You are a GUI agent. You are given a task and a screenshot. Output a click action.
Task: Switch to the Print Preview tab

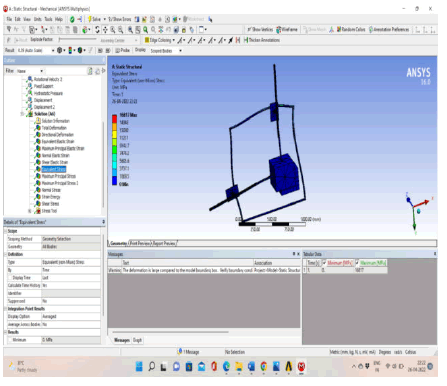(140, 243)
